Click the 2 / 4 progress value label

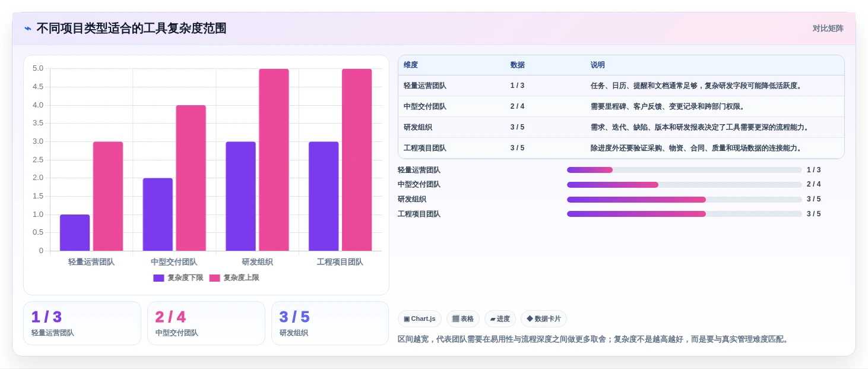[x=814, y=185]
